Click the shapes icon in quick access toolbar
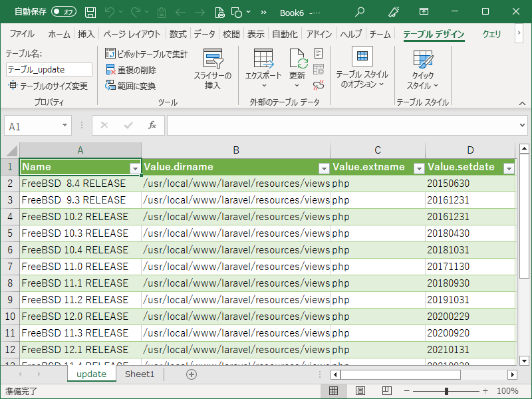 pos(237,13)
